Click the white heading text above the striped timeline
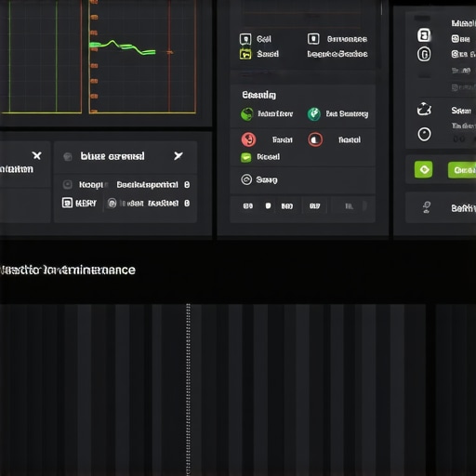This screenshot has width=476, height=476. pyautogui.click(x=68, y=270)
